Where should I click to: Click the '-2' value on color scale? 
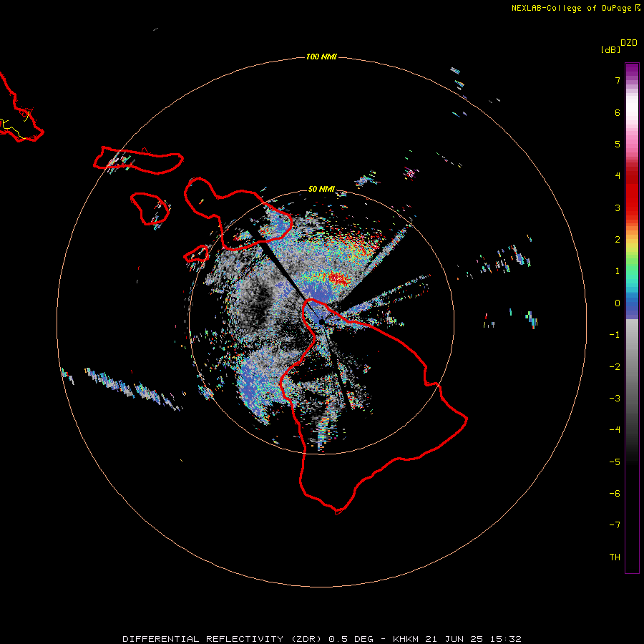[615, 367]
